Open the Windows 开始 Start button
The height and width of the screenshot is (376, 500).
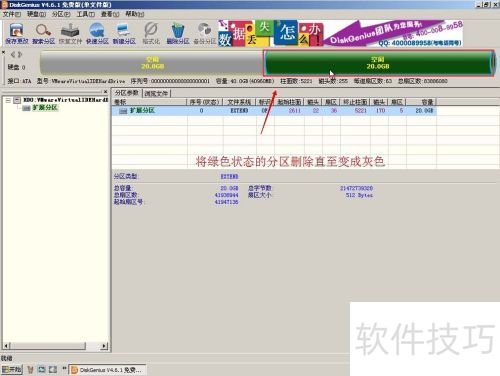coord(12,369)
